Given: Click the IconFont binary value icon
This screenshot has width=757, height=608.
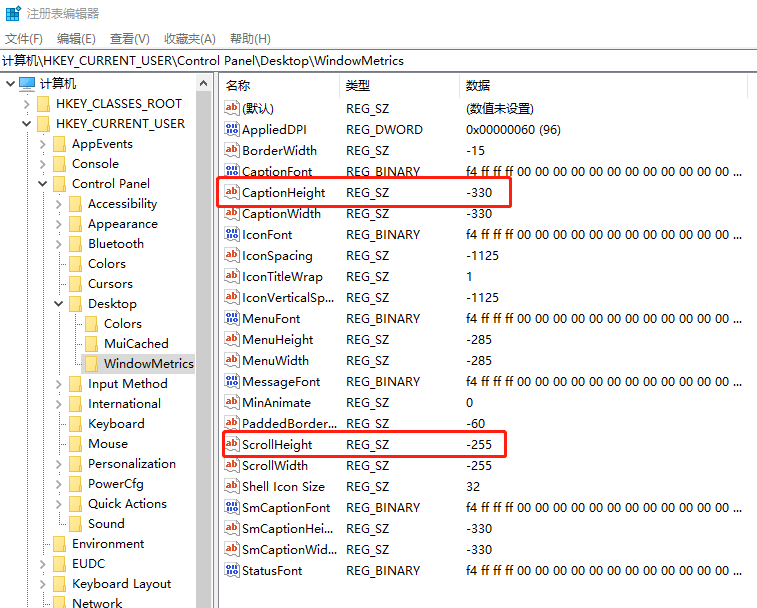Looking at the screenshot, I should tap(232, 235).
